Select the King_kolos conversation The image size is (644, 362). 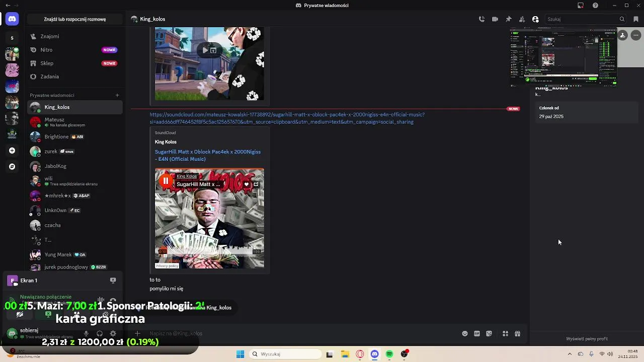point(75,107)
